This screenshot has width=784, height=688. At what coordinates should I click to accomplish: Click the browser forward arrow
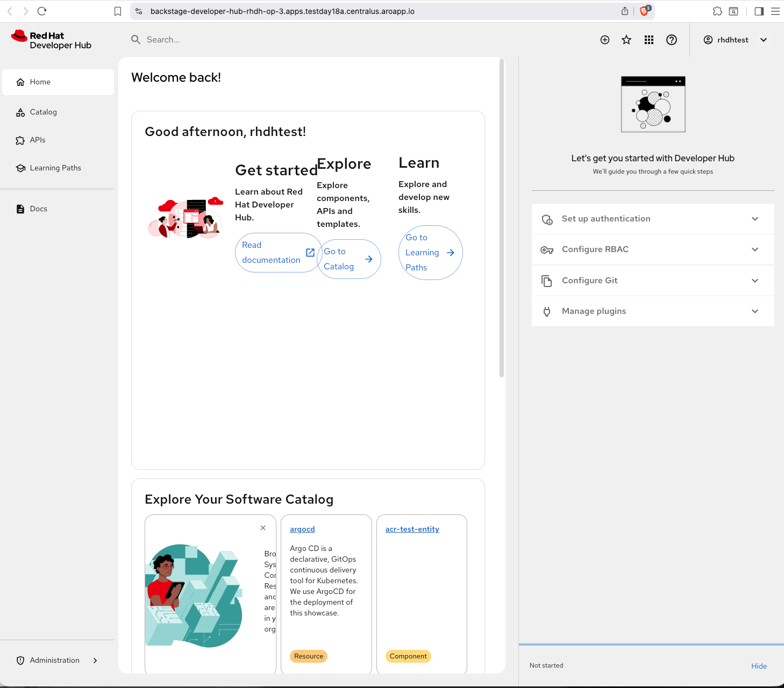(25, 11)
